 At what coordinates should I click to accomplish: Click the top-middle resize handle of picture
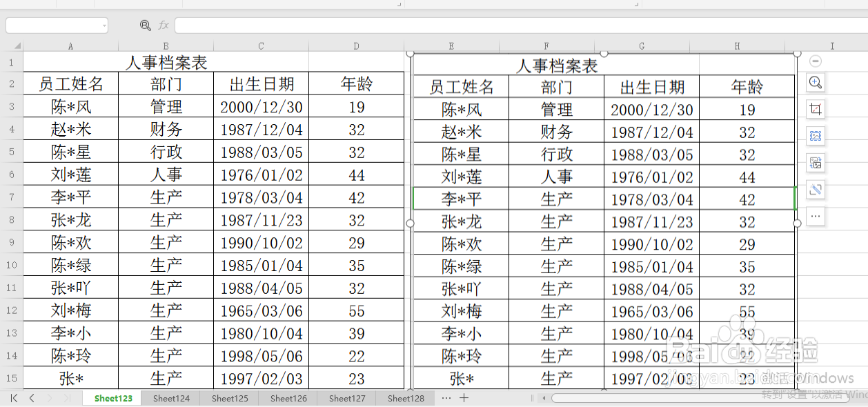(x=604, y=53)
